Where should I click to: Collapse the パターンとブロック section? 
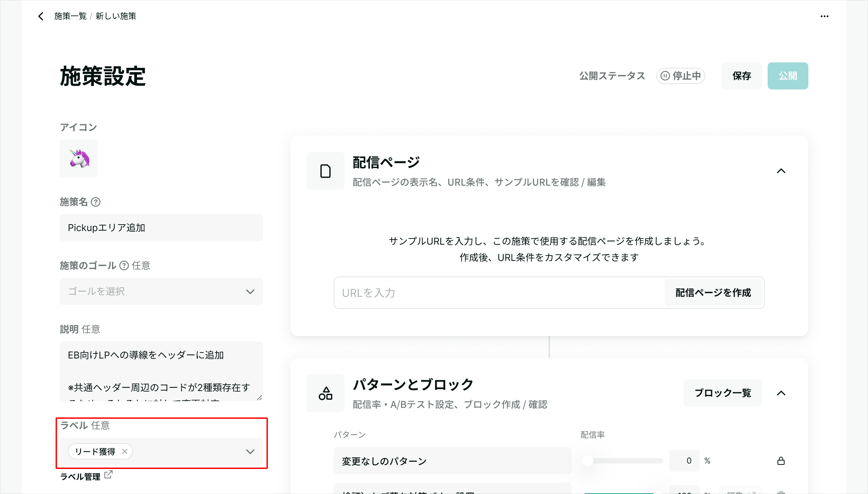click(x=781, y=393)
